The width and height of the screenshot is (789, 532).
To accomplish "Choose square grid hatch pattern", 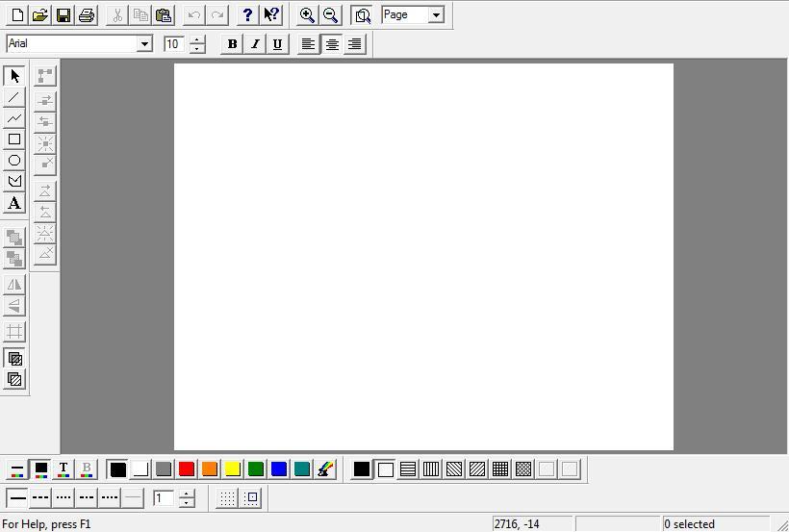I will [500, 469].
